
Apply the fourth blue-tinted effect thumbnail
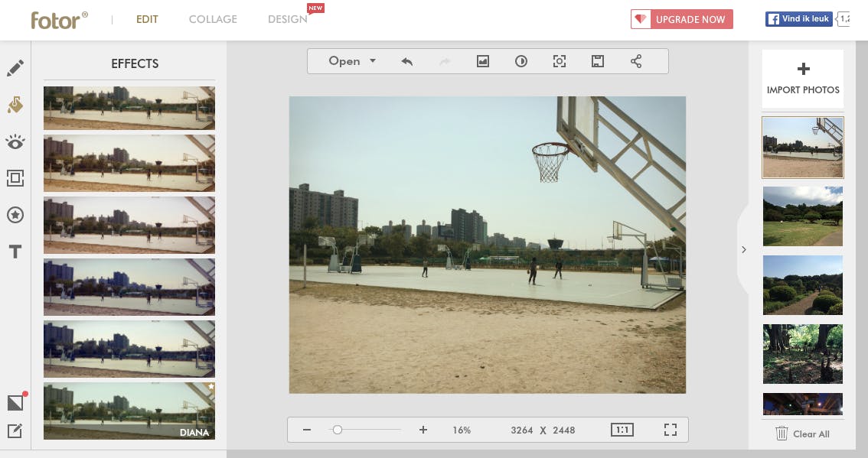(x=129, y=287)
